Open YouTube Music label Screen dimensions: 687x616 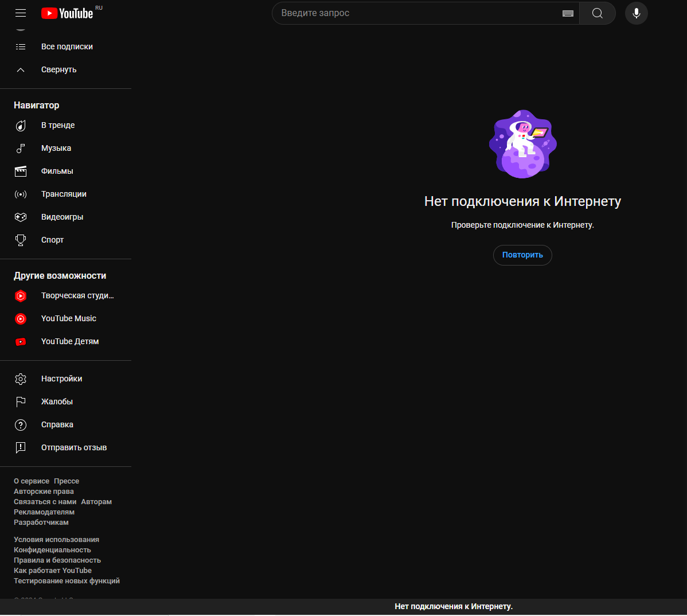(x=69, y=318)
